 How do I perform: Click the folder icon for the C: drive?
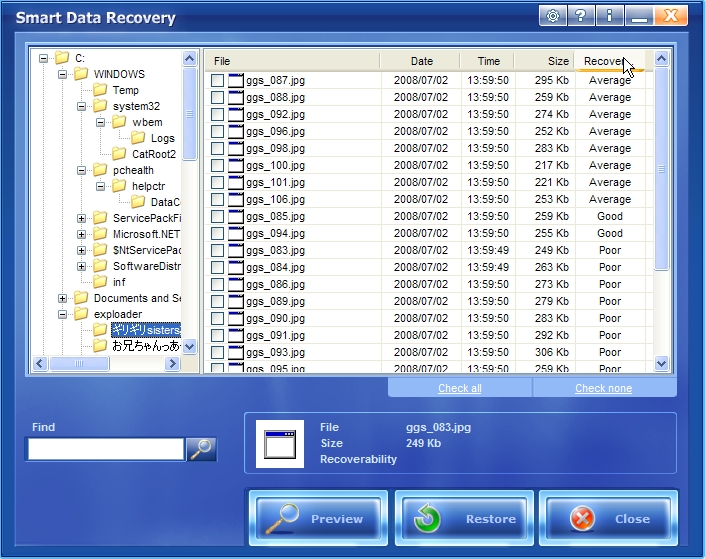point(62,58)
